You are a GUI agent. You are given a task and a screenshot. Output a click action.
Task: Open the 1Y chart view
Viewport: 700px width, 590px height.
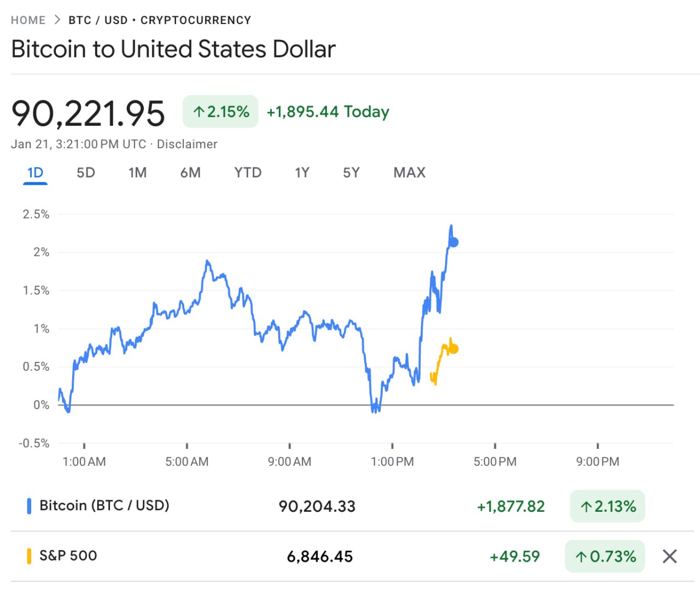coord(302,173)
